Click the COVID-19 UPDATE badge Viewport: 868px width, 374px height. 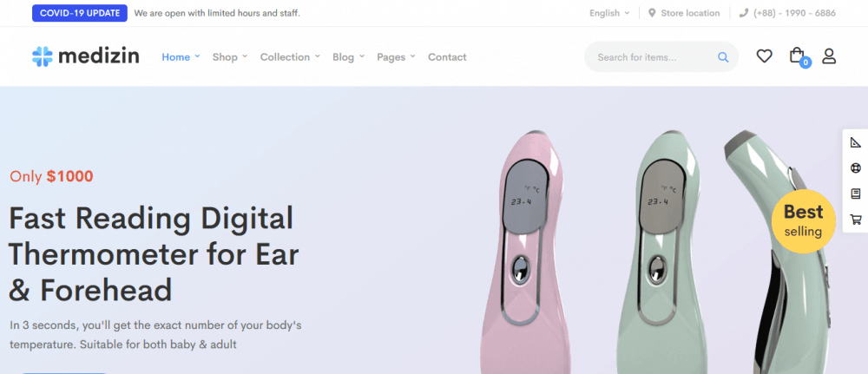point(80,13)
